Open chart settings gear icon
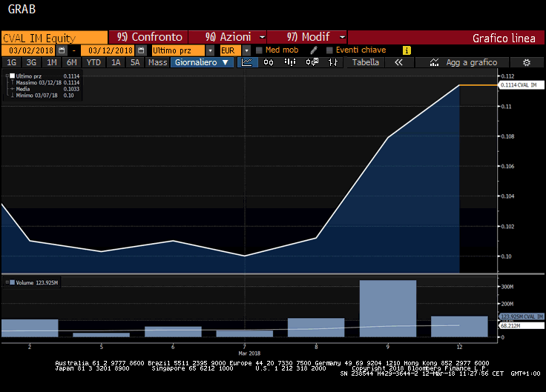Screen dimensions: 546x392 (x=526, y=63)
